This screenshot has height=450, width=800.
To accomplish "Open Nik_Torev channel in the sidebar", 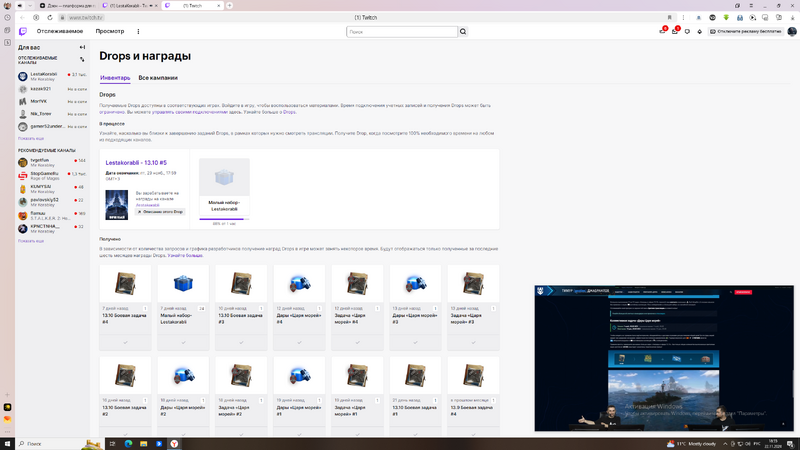I will pos(52,114).
